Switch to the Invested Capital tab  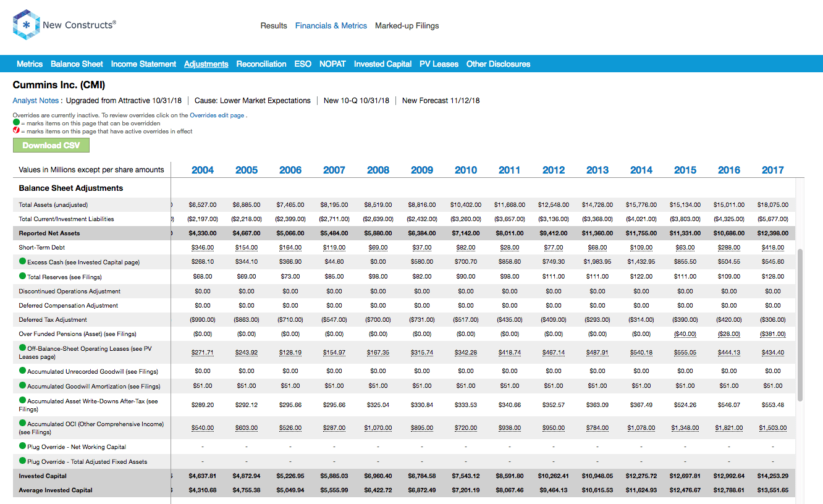(382, 64)
